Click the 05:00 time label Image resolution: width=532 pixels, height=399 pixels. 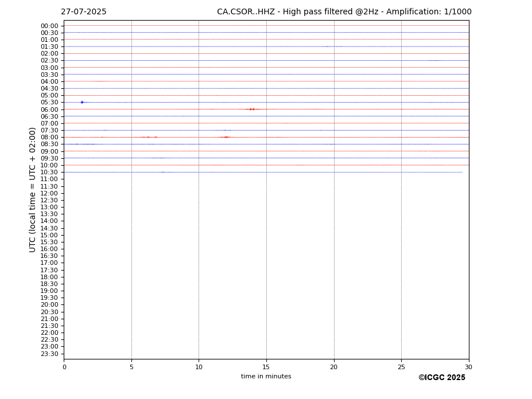click(49, 95)
